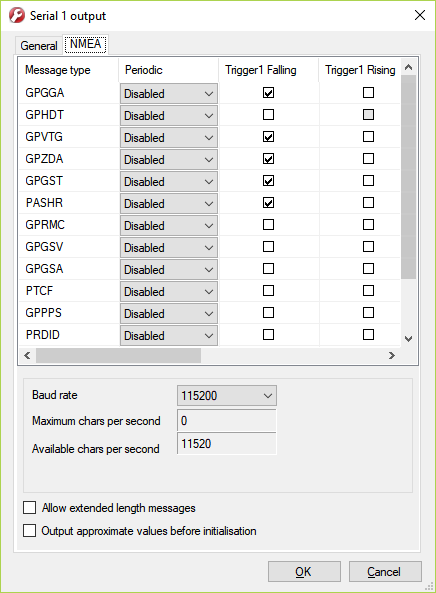This screenshot has width=436, height=593.
Task: Click the Trigger1 Falling column header
Action: click(x=268, y=70)
